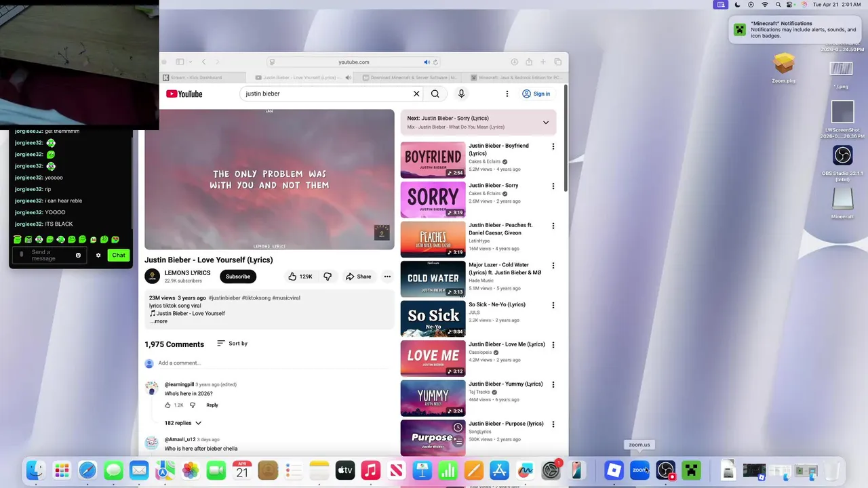Dislike the @learningpill comment

193,405
